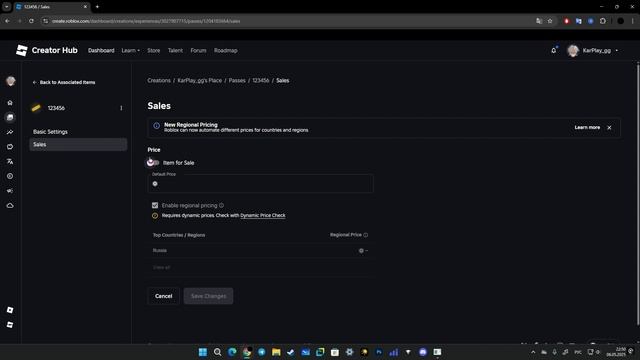This screenshot has height=360, width=640.
Task: Show hidden system tray icons chevron
Action: 533,352
